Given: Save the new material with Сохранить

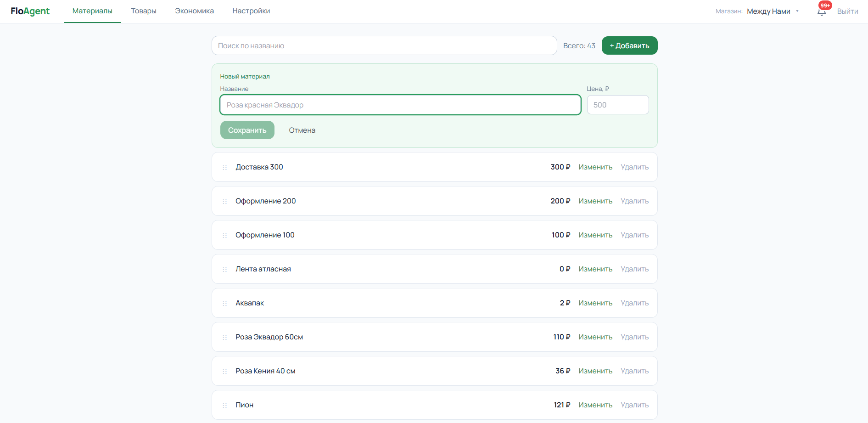Looking at the screenshot, I should tap(247, 130).
